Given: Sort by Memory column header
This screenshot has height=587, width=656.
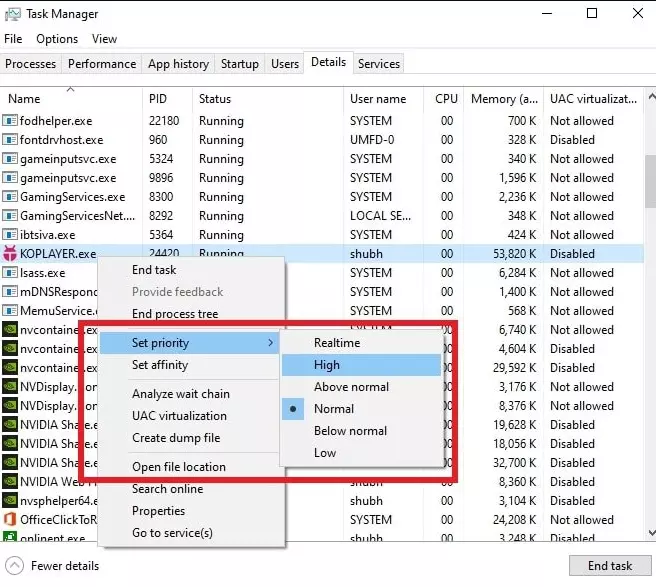Looking at the screenshot, I should pyautogui.click(x=503, y=99).
